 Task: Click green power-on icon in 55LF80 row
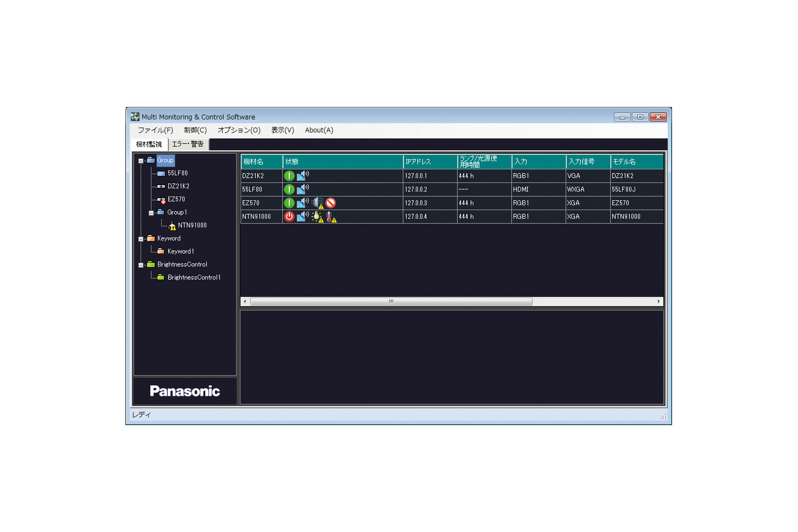pos(289,189)
